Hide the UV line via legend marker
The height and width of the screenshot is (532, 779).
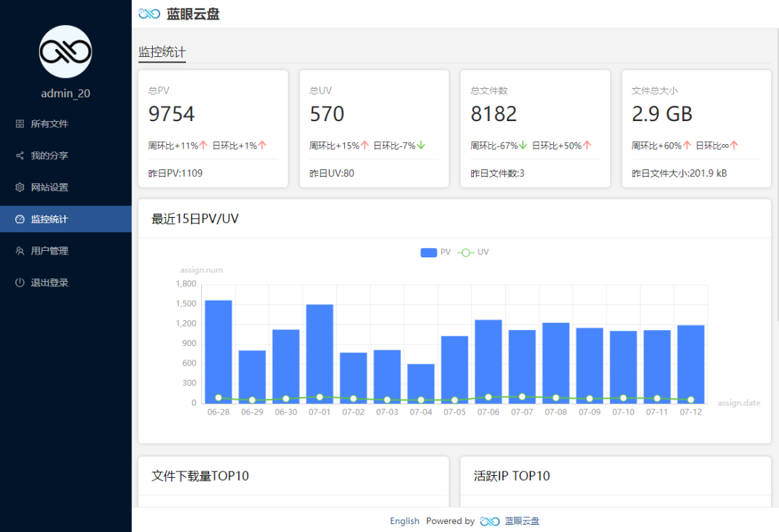coord(465,252)
